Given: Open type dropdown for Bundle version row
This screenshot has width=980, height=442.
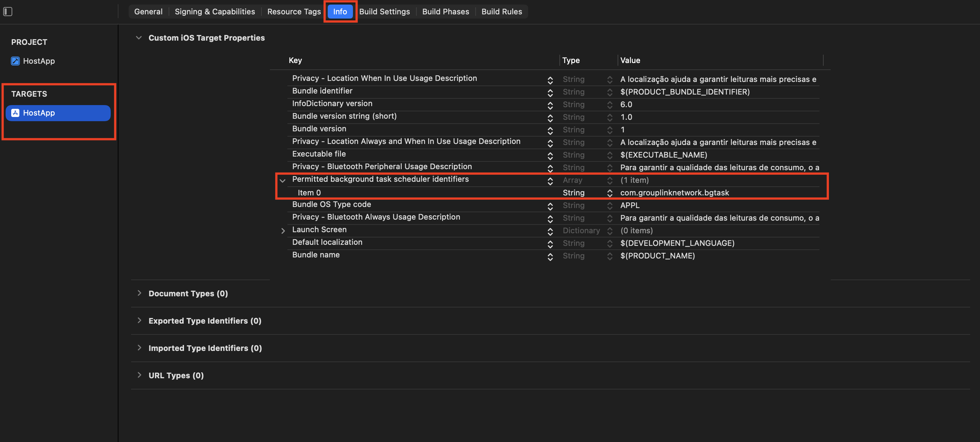Looking at the screenshot, I should pos(610,130).
